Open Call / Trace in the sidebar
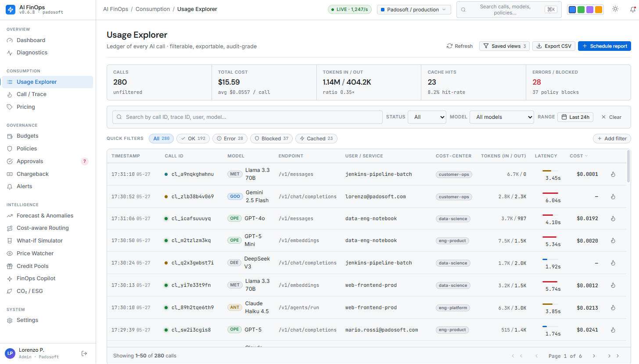The image size is (639, 364). pos(47,94)
